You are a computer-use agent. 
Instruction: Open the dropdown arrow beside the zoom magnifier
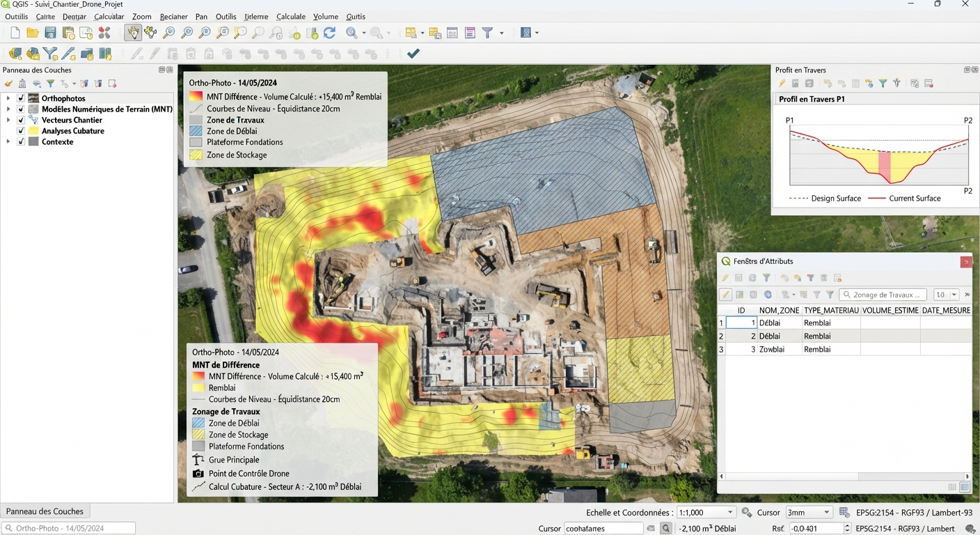[x=365, y=33]
